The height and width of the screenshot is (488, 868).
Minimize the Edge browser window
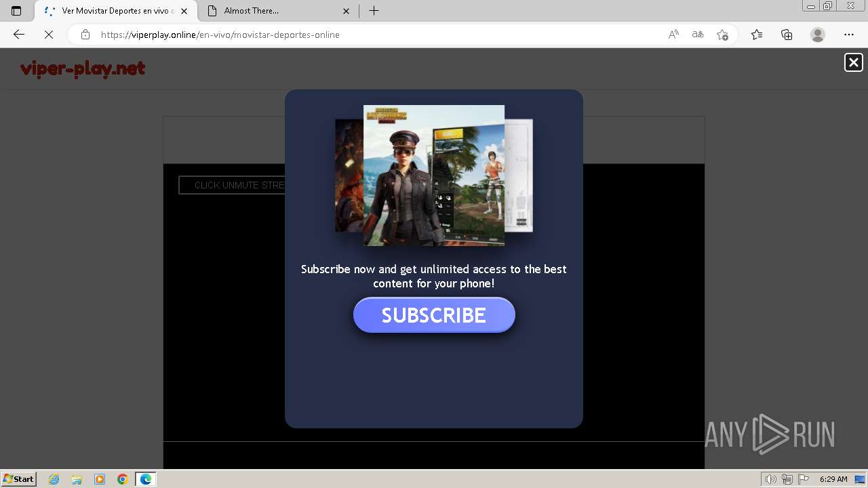pos(810,6)
